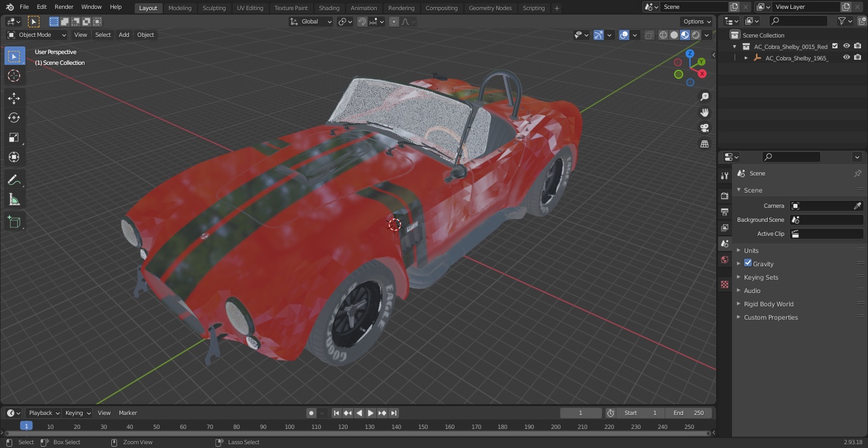Open the Keying popover in timeline
Viewport: 868px width, 448px height.
78,413
